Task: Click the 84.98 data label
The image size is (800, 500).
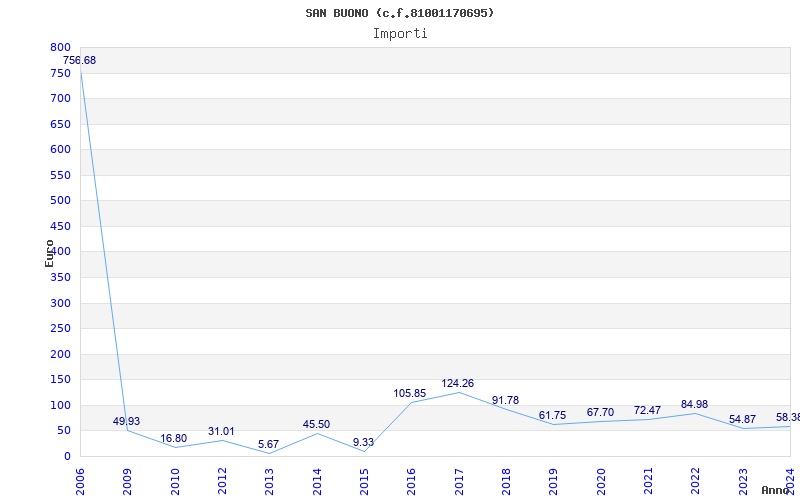Action: tap(694, 404)
